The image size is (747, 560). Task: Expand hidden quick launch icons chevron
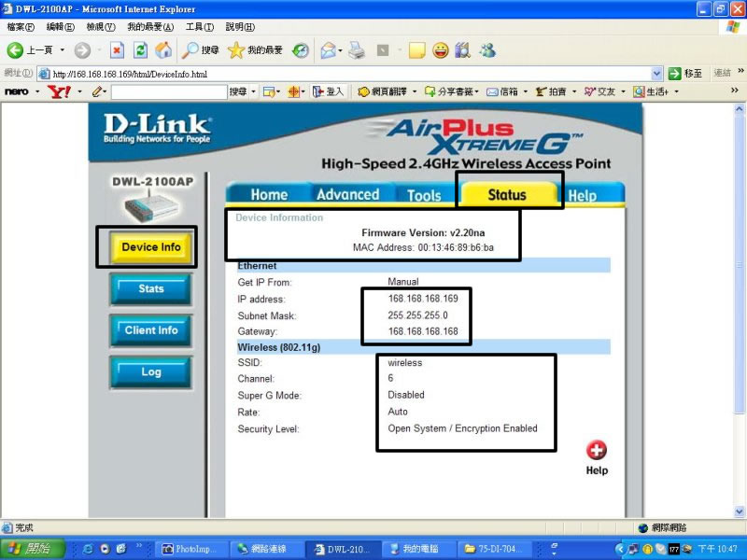pos(139,546)
